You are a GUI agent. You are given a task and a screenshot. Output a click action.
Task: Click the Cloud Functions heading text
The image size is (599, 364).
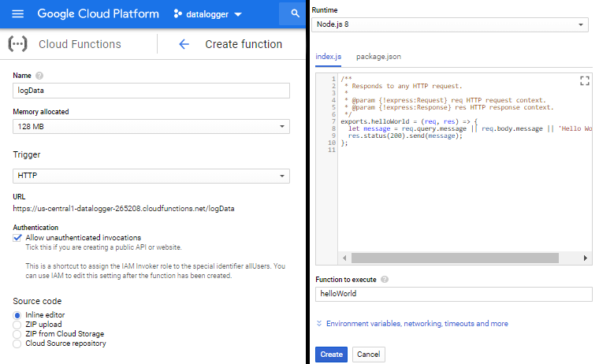80,44
